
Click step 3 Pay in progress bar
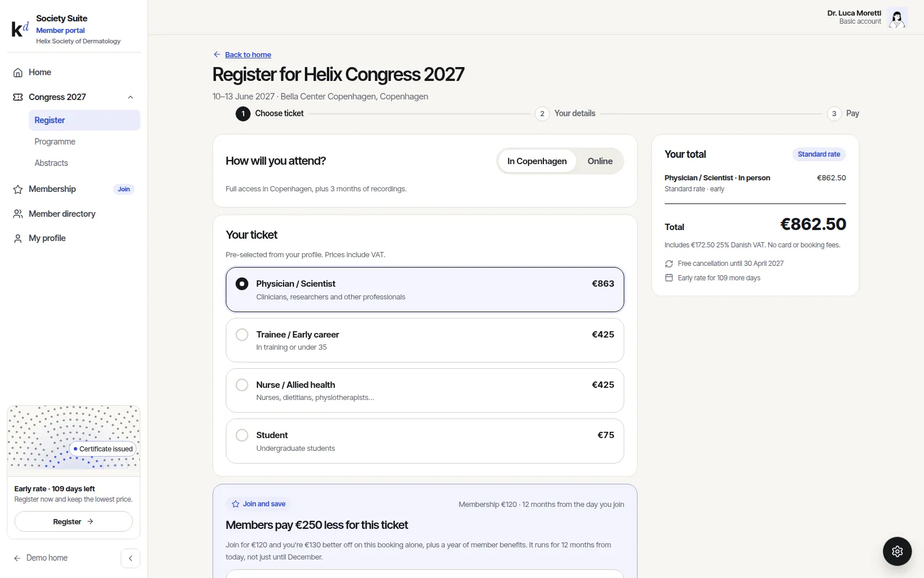point(843,113)
